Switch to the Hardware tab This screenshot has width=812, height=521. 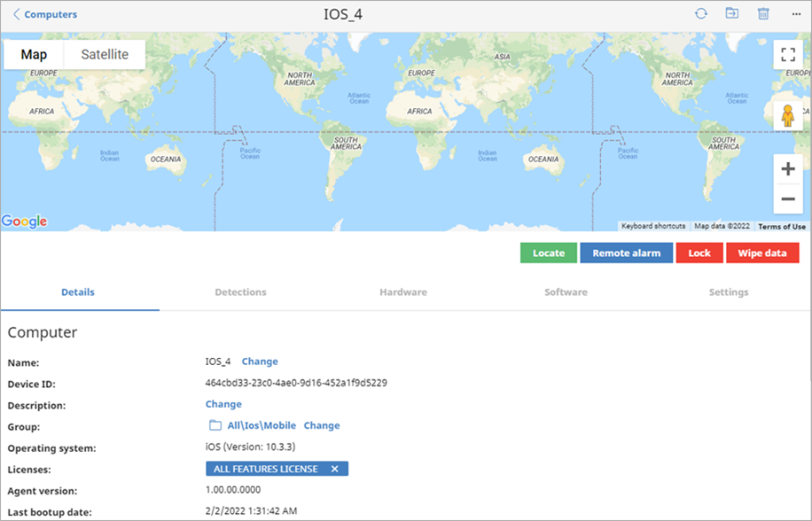(402, 292)
